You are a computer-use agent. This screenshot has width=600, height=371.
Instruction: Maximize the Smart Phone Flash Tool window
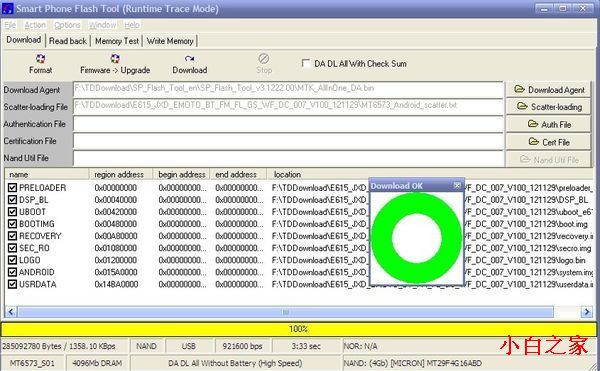[563, 8]
